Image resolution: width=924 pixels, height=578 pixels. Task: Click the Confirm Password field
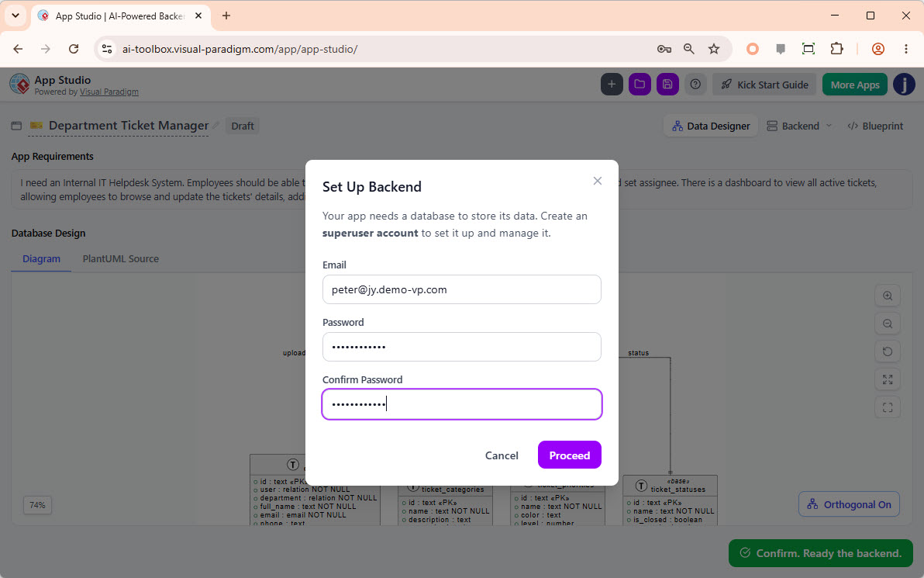[461, 404]
